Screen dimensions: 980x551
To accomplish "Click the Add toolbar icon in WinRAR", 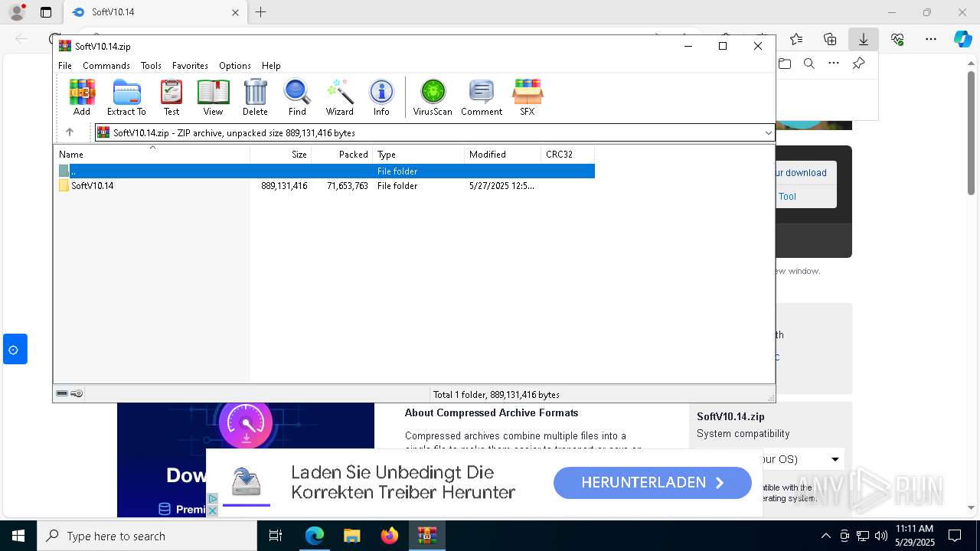I will pyautogui.click(x=82, y=97).
